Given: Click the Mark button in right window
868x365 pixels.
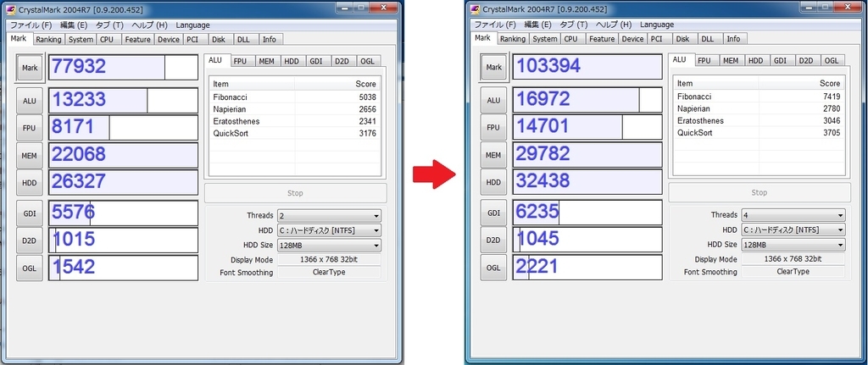Looking at the screenshot, I should click(x=493, y=68).
